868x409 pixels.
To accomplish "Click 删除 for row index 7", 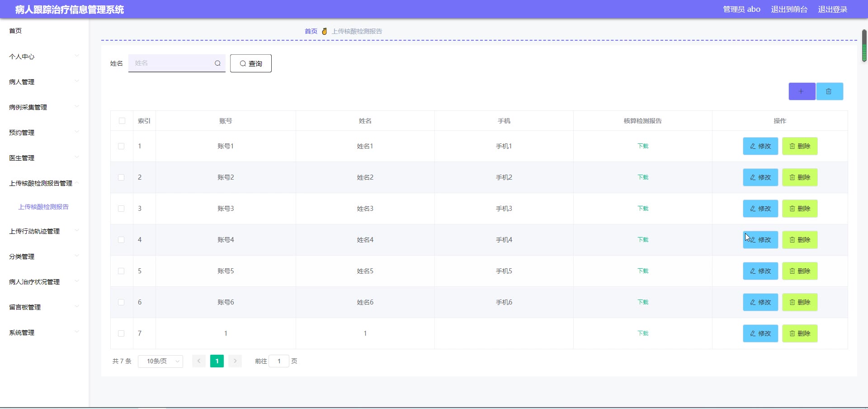I will point(800,333).
